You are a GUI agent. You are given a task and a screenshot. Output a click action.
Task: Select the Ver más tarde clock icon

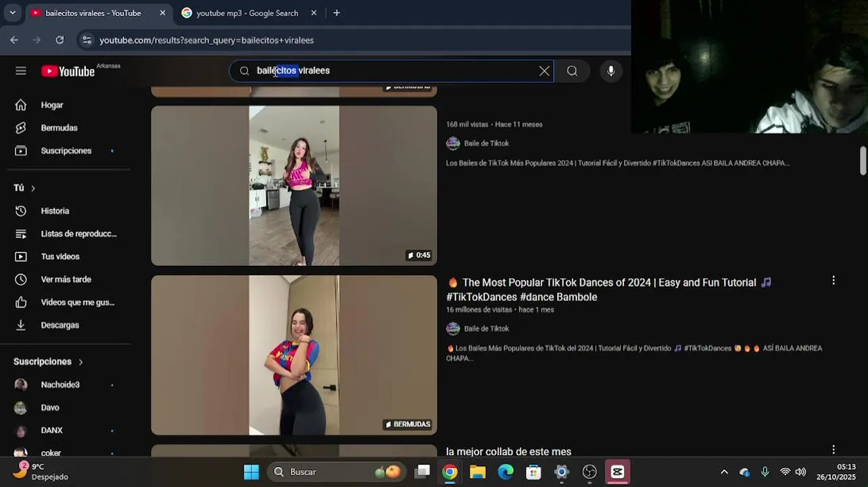[21, 279]
